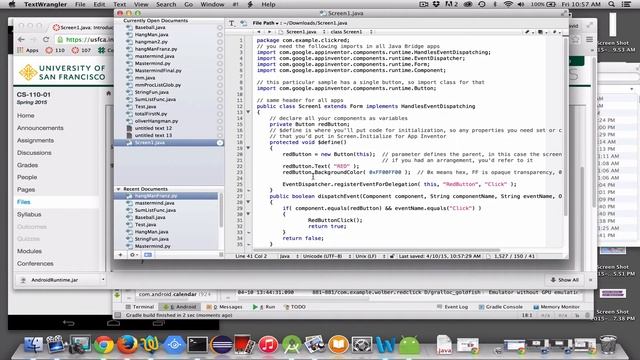This screenshot has width=640, height=360.
Task: Click the circle next to Test.java in open documents
Action: click(220, 107)
